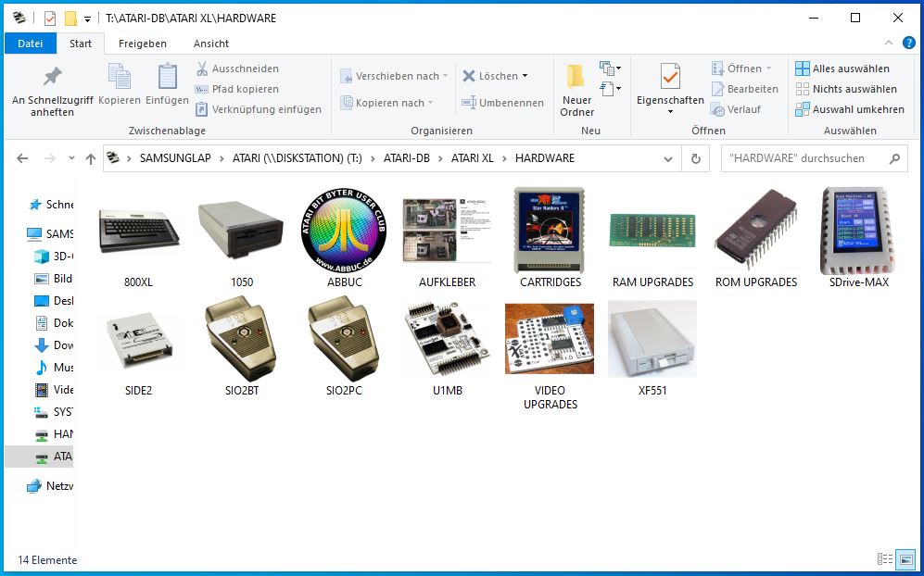Click ATARI XL breadcrumb segment

click(473, 157)
